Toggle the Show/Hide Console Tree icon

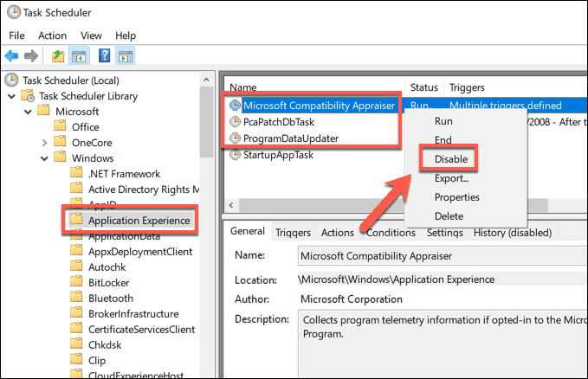[79, 56]
